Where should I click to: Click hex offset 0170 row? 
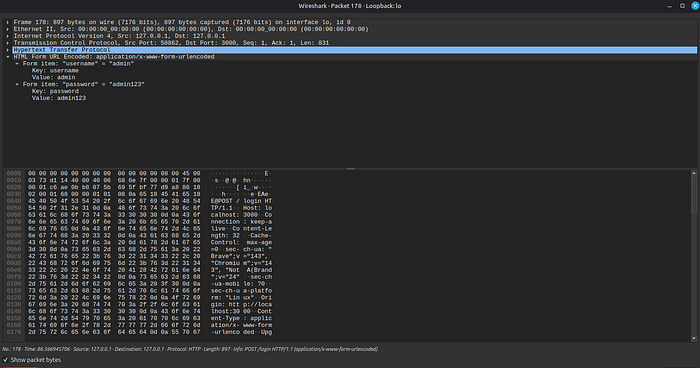14,332
